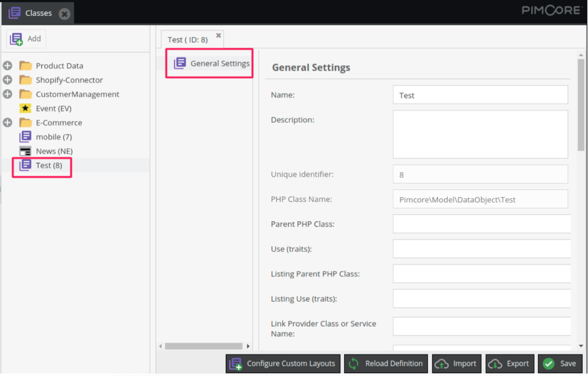588x376 pixels.
Task: Click the Add class icon
Action: [16, 39]
